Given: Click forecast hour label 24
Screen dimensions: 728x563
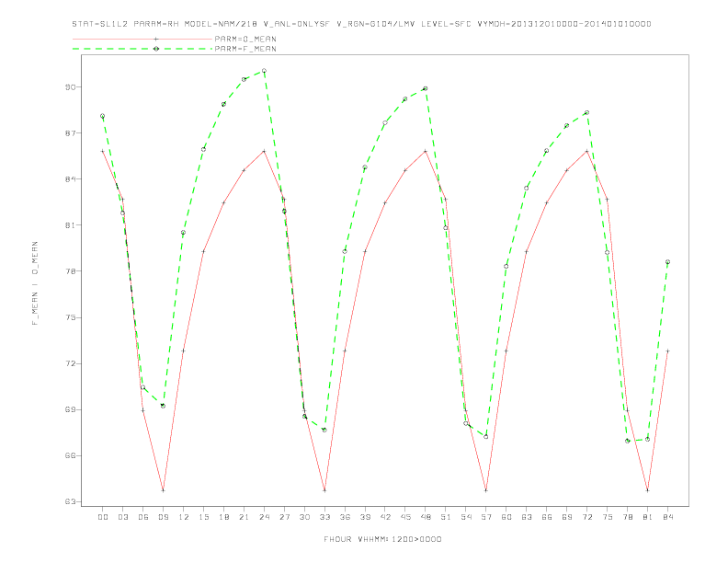Looking at the screenshot, I should [264, 517].
